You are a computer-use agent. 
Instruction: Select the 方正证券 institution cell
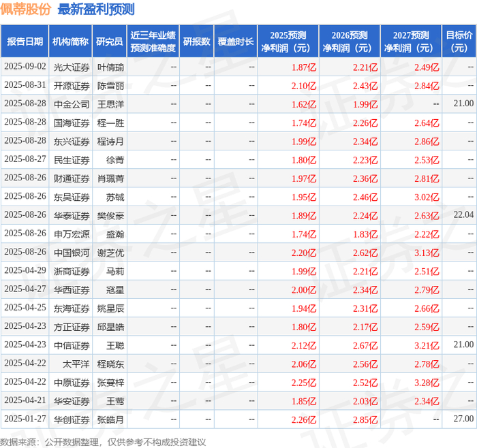[x=72, y=327]
